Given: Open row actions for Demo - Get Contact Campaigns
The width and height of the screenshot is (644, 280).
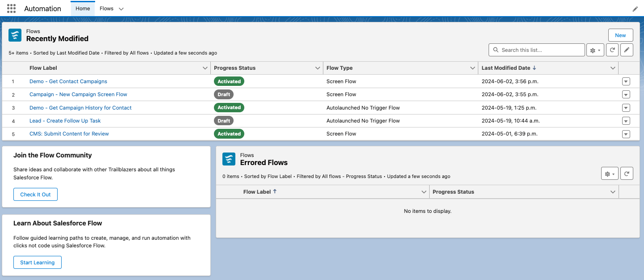Looking at the screenshot, I should (626, 81).
